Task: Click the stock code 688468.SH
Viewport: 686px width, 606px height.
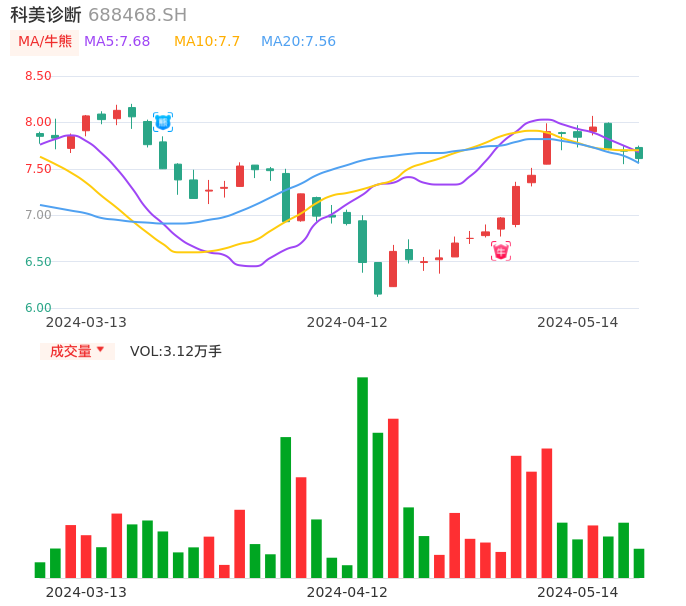Action: point(137,15)
